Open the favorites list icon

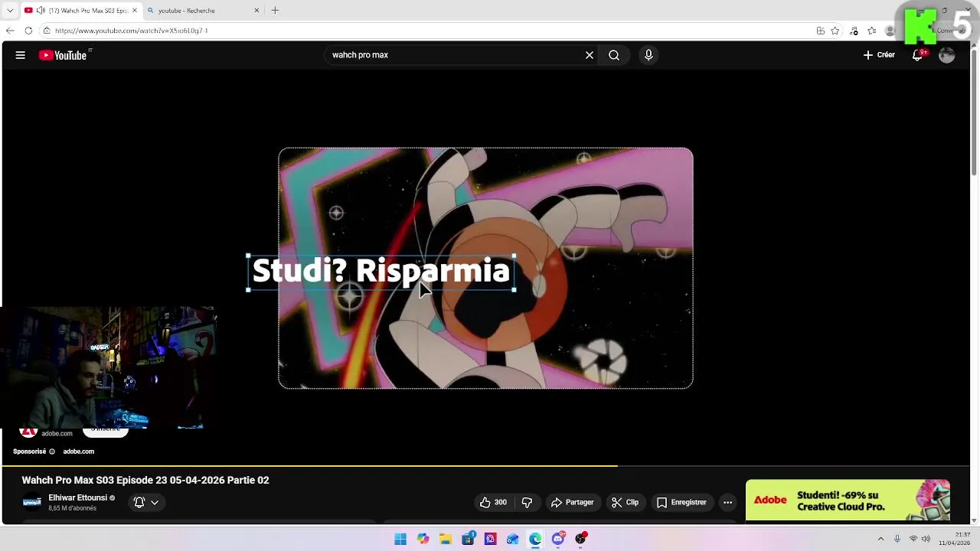pos(872,31)
